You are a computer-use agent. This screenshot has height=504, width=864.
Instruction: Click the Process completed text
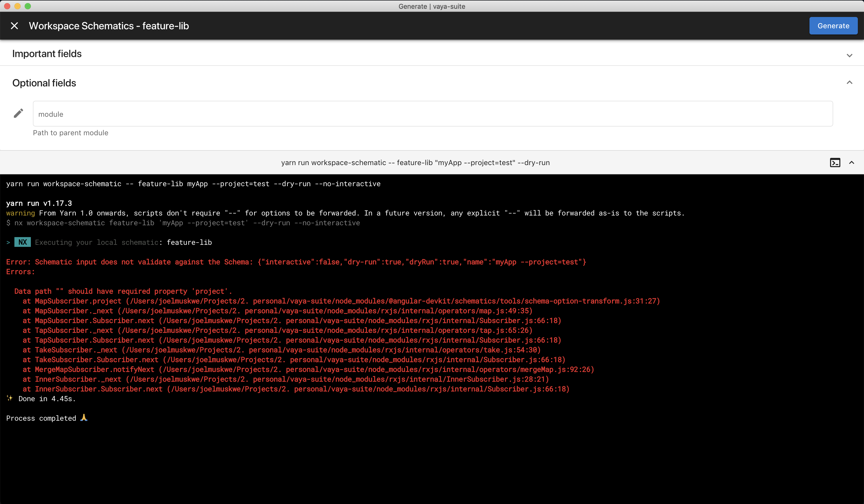pos(41,418)
